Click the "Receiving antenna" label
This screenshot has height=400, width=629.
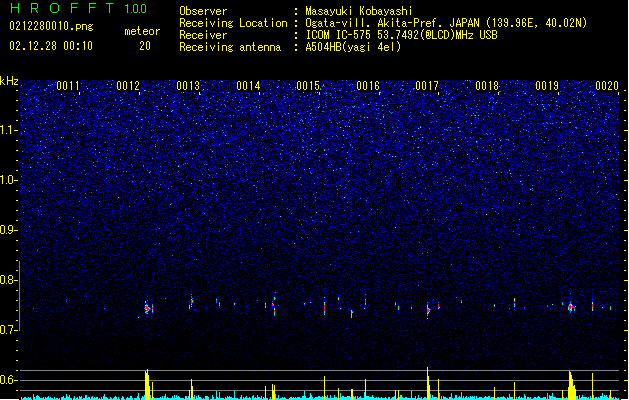[x=230, y=47]
